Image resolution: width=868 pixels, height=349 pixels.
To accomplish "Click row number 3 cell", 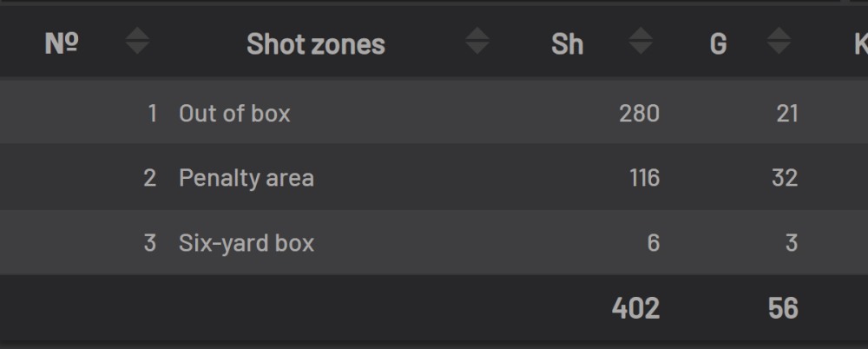I will pyautogui.click(x=150, y=243).
